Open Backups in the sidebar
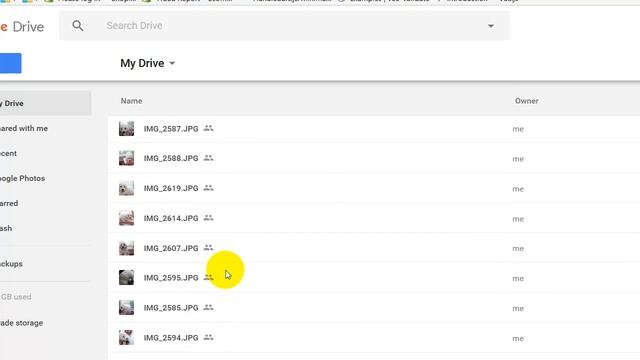 (11, 264)
